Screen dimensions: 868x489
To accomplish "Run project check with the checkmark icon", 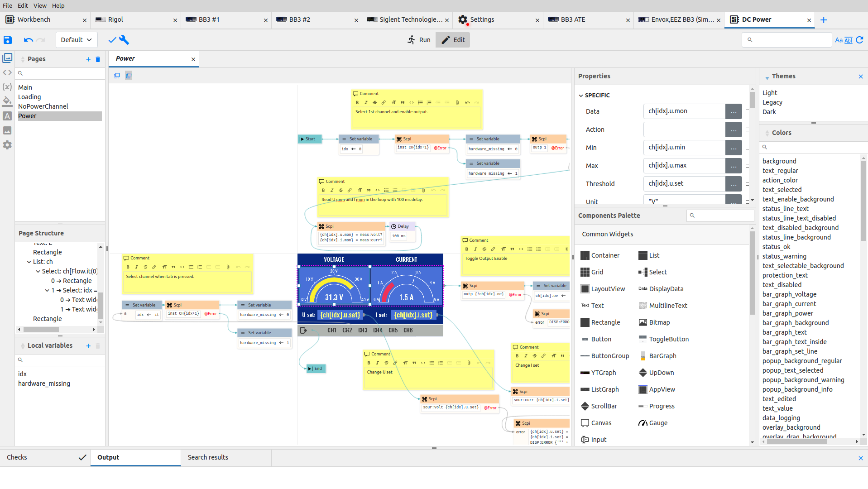I will 112,40.
